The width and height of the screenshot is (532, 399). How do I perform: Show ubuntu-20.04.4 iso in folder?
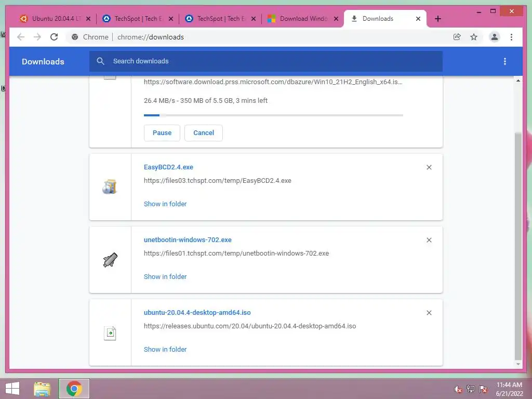tap(165, 350)
